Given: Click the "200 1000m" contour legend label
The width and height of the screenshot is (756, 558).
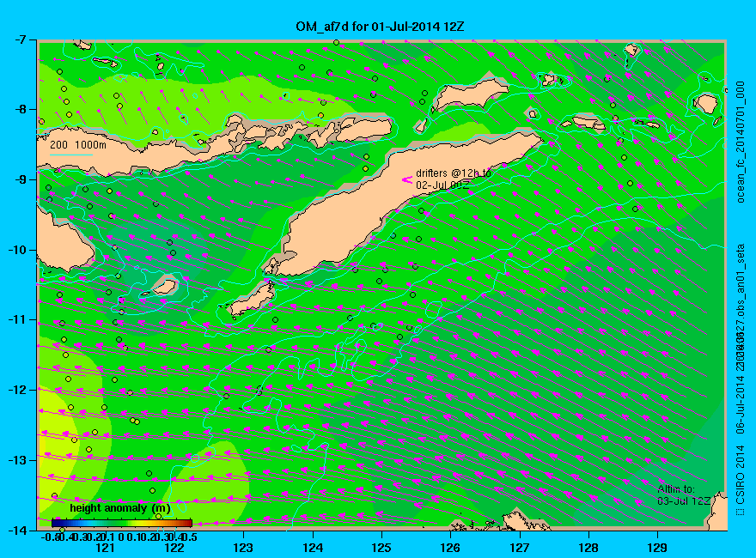Looking at the screenshot, I should point(78,144).
